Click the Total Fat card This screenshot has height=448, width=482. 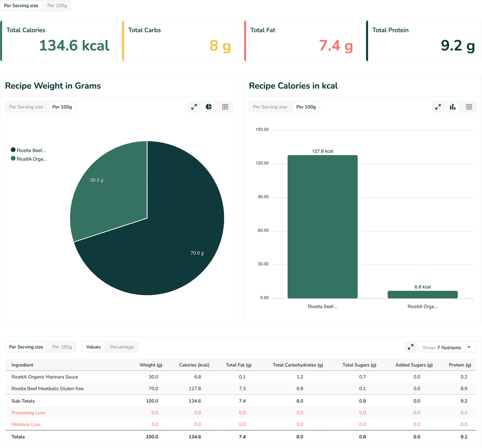(302, 41)
